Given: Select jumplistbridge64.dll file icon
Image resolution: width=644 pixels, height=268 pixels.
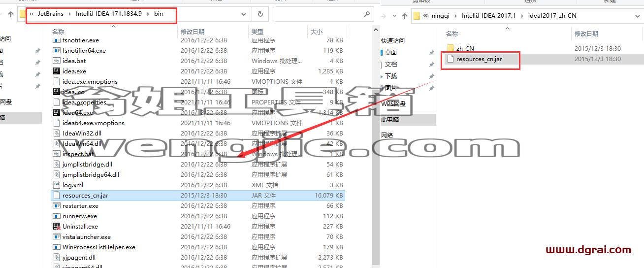Looking at the screenshot, I should click(57, 175).
